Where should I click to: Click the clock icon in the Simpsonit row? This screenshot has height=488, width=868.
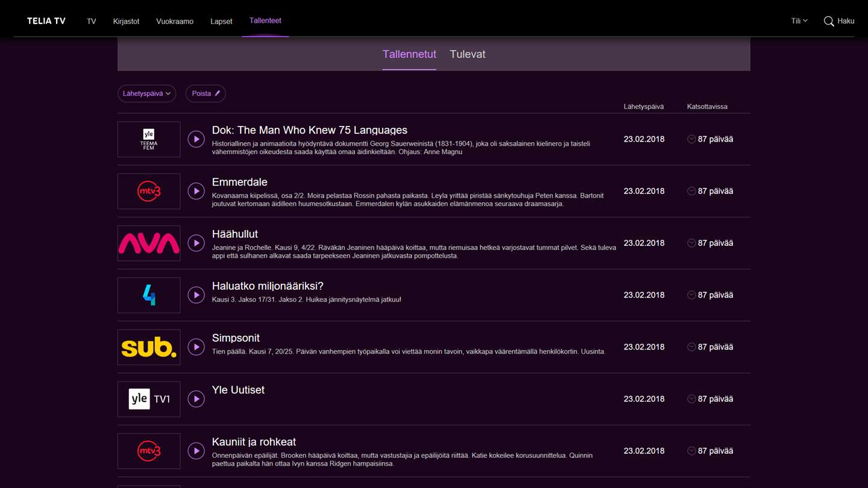[691, 347]
